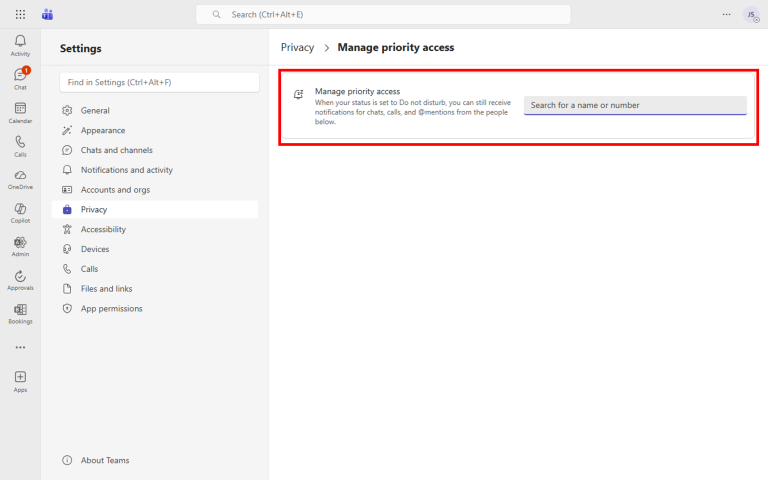Expand more apps ellipsis in left rail
This screenshot has width=768, height=480.
[x=20, y=348]
